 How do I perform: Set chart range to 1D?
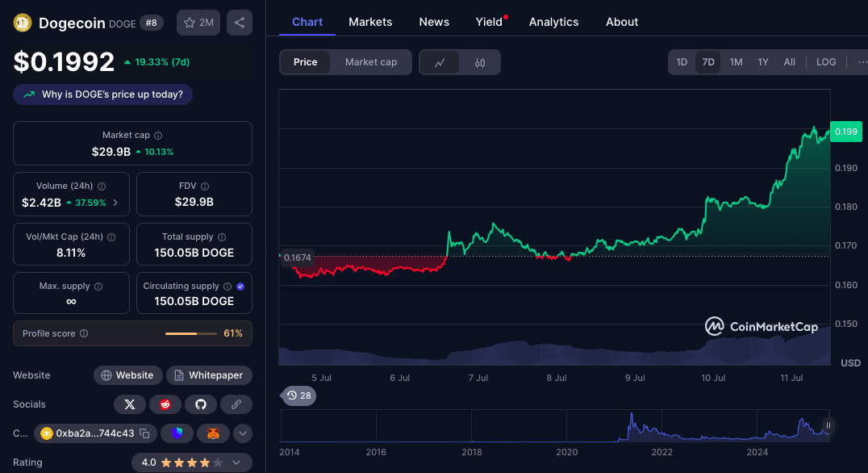[682, 62]
